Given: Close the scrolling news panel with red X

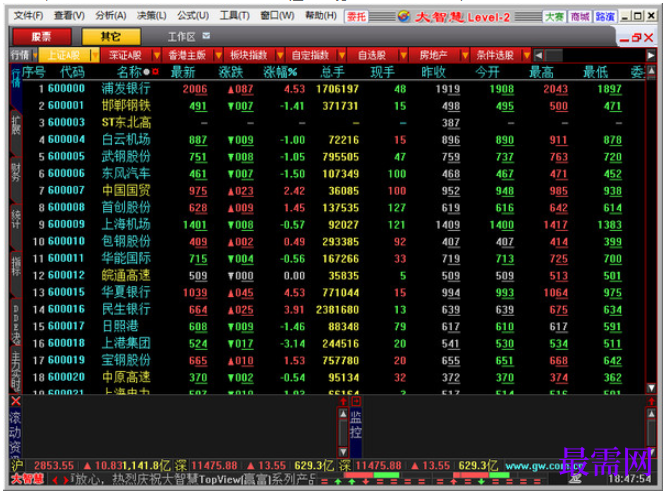Looking at the screenshot, I should click(x=16, y=401).
